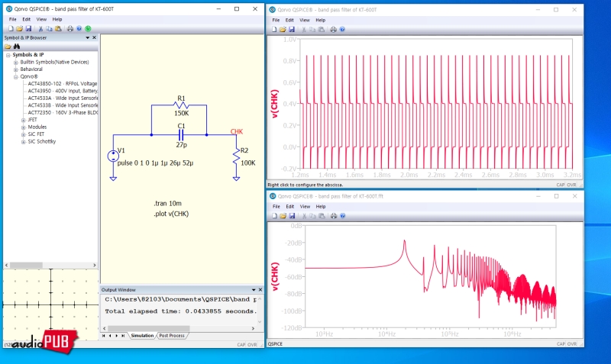Open Symbol & IP Browser panel dropdown arrow
611x364 pixels.
coord(88,37)
